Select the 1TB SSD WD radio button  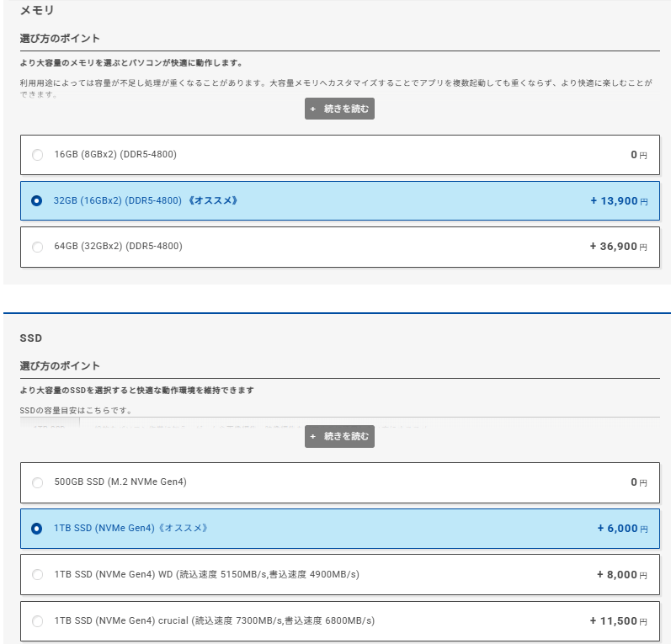37,574
